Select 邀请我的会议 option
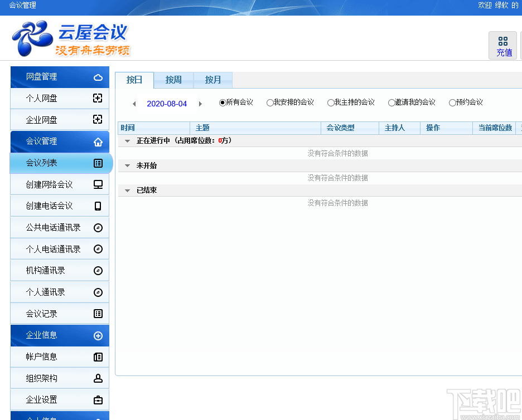The width and height of the screenshot is (522, 420). (x=391, y=102)
